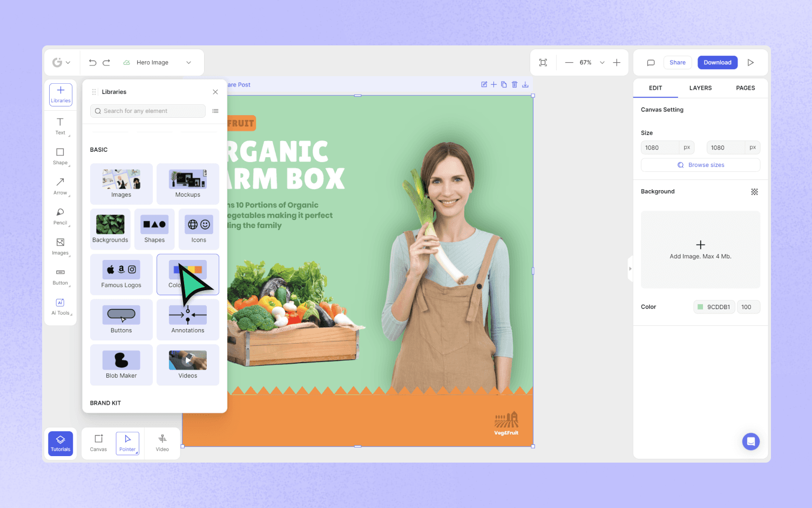Screen dimensions: 812x508
Task: Click the fit-to-screen icon
Action: (x=543, y=63)
